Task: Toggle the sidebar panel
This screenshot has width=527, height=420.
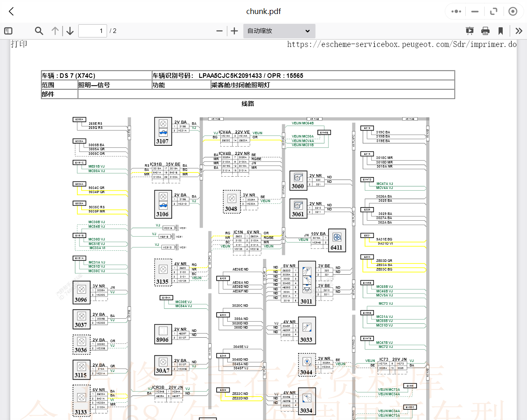Action: coord(8,31)
